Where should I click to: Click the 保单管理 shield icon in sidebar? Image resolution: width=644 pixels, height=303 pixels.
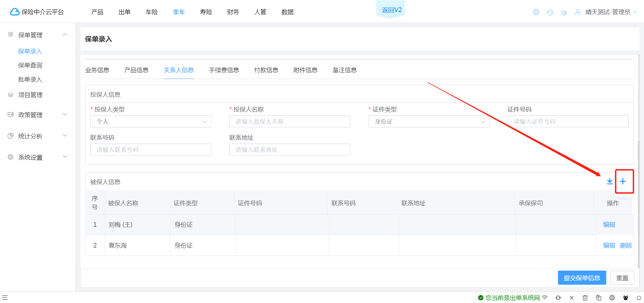pyautogui.click(x=11, y=35)
